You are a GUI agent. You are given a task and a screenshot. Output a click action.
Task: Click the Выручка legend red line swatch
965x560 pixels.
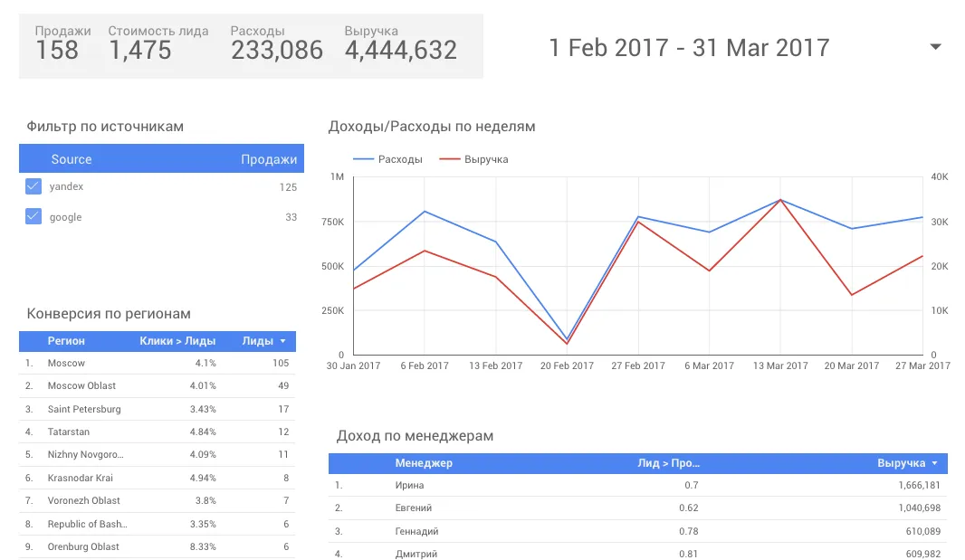pyautogui.click(x=449, y=159)
